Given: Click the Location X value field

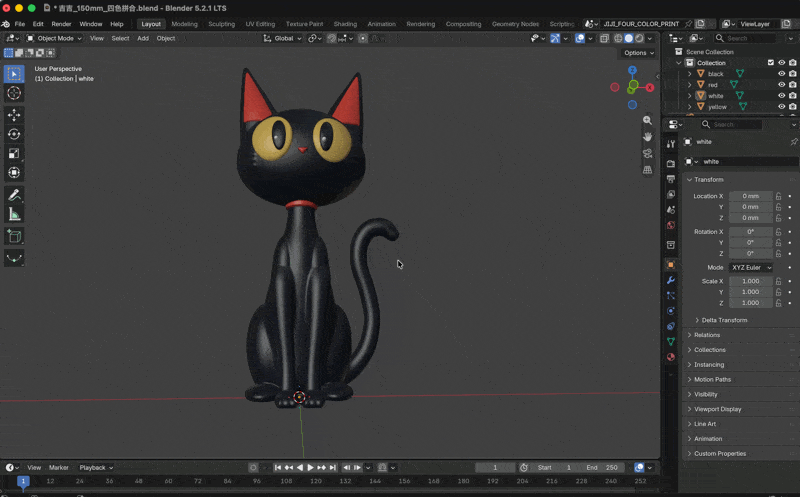Looking at the screenshot, I should click(x=751, y=196).
